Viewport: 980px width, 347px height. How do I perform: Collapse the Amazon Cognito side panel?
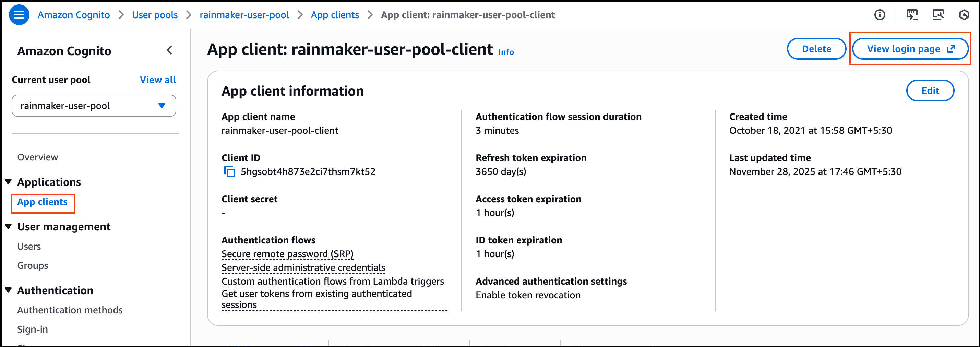[x=169, y=50]
